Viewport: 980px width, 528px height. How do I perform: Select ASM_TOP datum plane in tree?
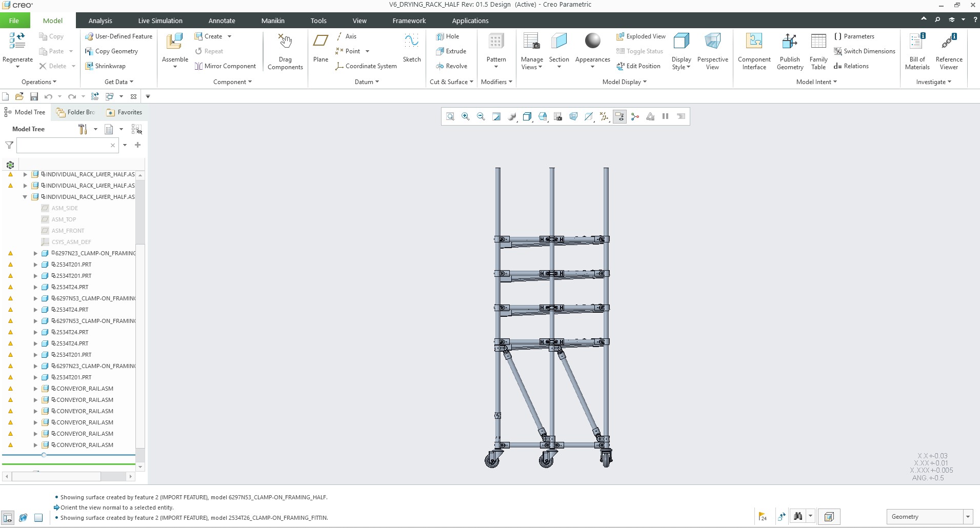(64, 219)
